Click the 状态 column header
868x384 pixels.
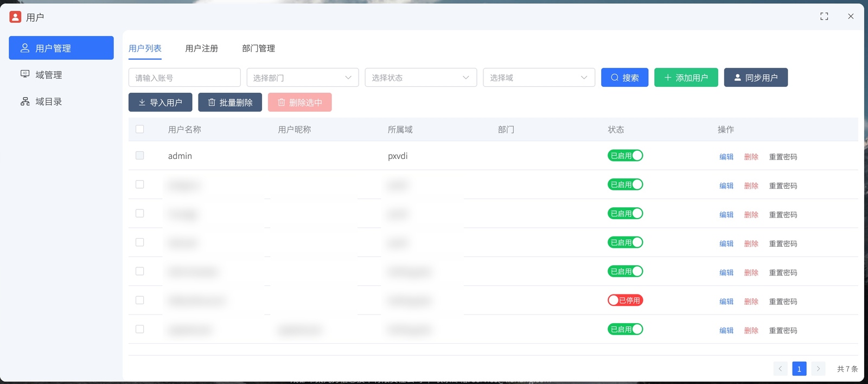coord(616,130)
